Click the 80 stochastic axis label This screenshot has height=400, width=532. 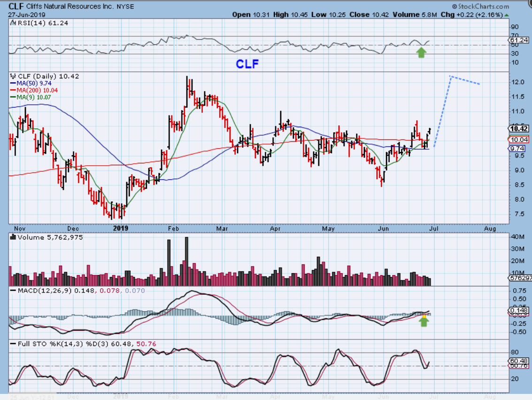point(515,353)
